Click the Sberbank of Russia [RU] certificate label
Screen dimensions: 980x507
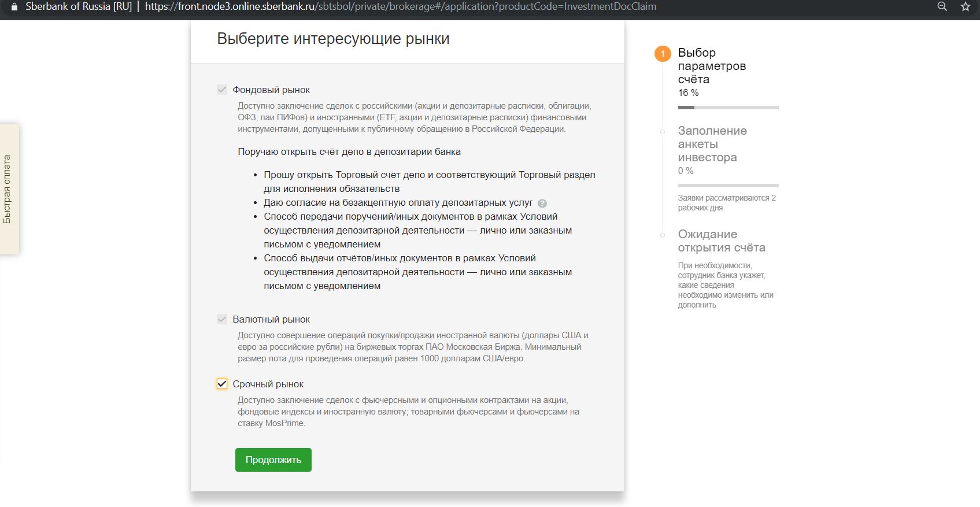pos(79,7)
